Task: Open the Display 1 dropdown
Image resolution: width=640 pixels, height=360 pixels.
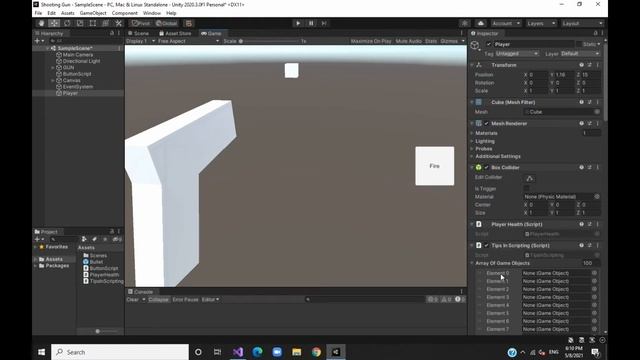Action: [141, 41]
